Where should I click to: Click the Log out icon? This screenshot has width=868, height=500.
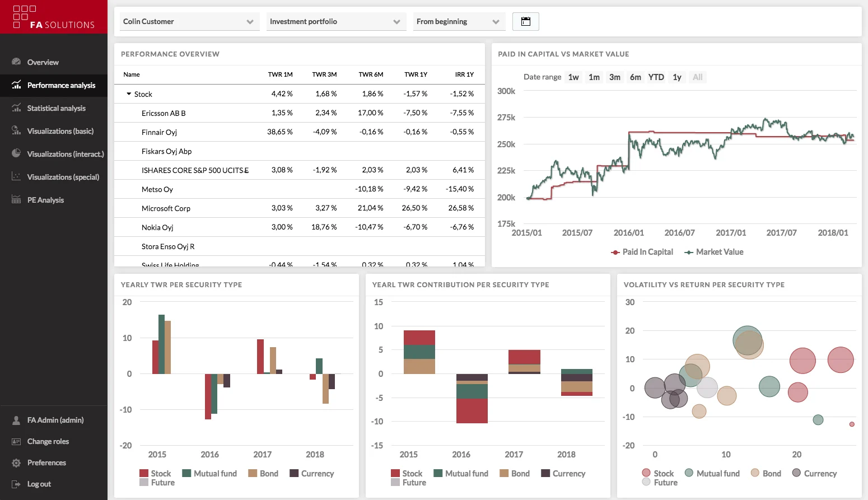tap(16, 484)
